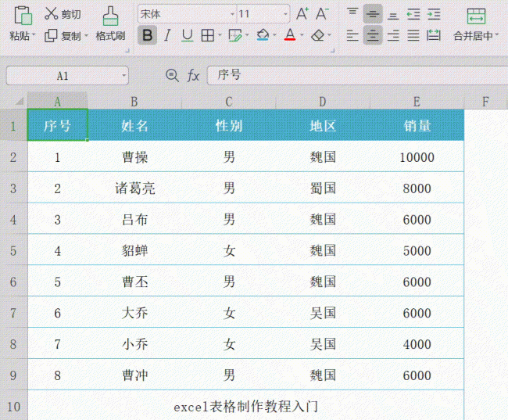Toggle Bold formatting

point(148,35)
